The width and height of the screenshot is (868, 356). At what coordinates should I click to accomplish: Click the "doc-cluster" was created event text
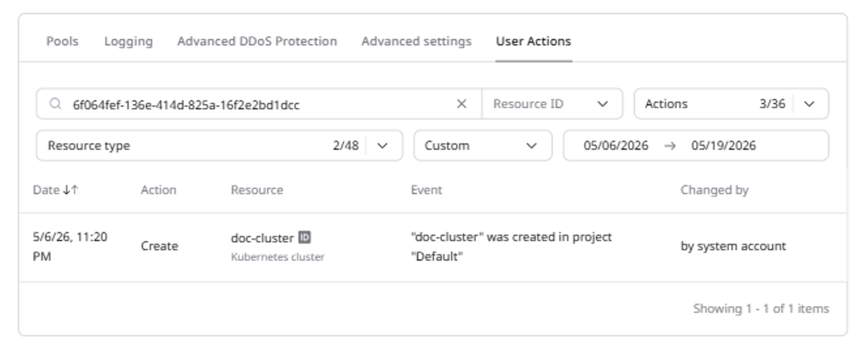[511, 246]
